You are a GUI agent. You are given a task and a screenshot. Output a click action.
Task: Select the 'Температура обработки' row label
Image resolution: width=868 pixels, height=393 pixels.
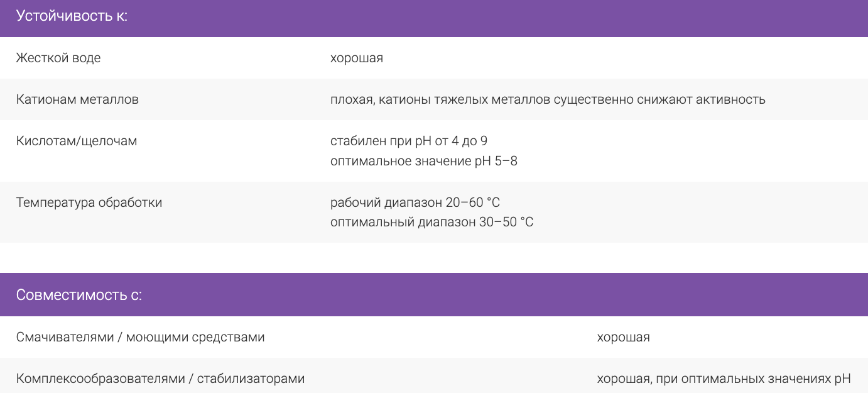[89, 202]
